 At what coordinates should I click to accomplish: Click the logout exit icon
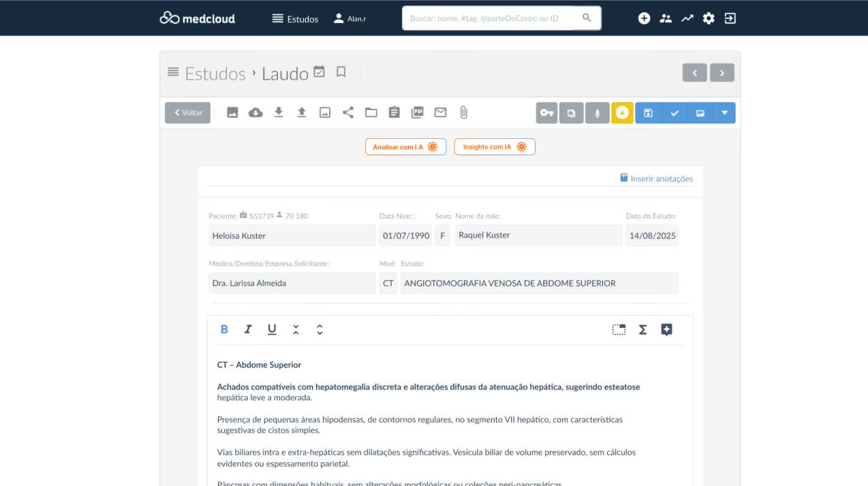730,18
